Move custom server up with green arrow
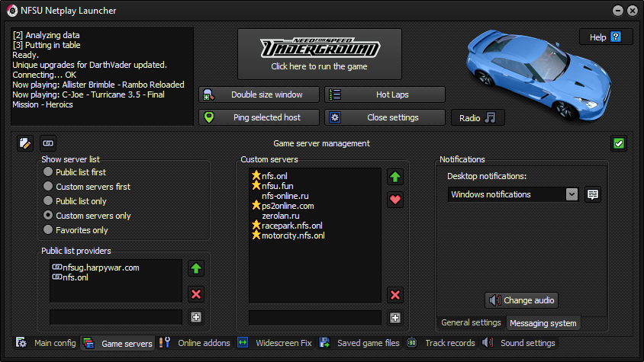 pyautogui.click(x=395, y=177)
